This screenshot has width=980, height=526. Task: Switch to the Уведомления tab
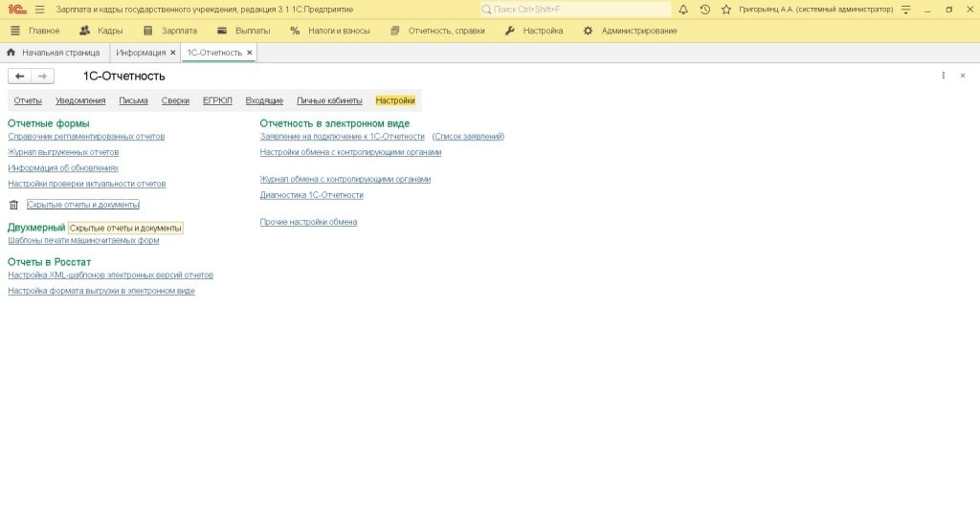tap(80, 100)
